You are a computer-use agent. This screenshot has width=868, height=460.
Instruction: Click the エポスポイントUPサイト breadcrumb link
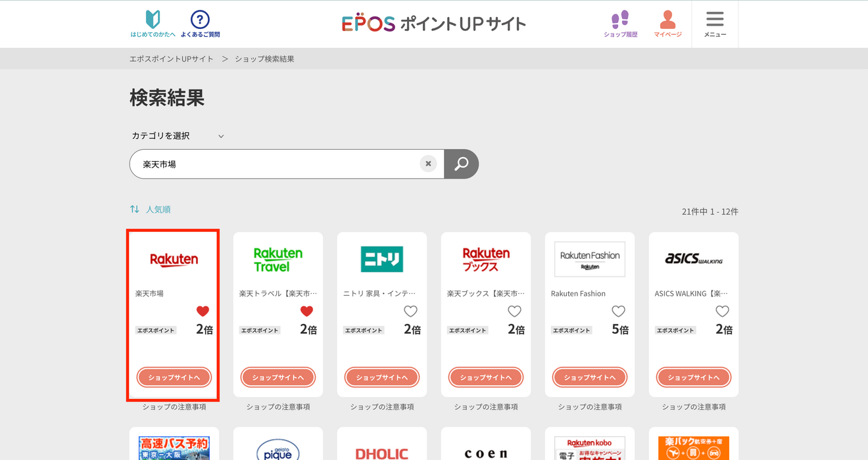click(x=172, y=59)
